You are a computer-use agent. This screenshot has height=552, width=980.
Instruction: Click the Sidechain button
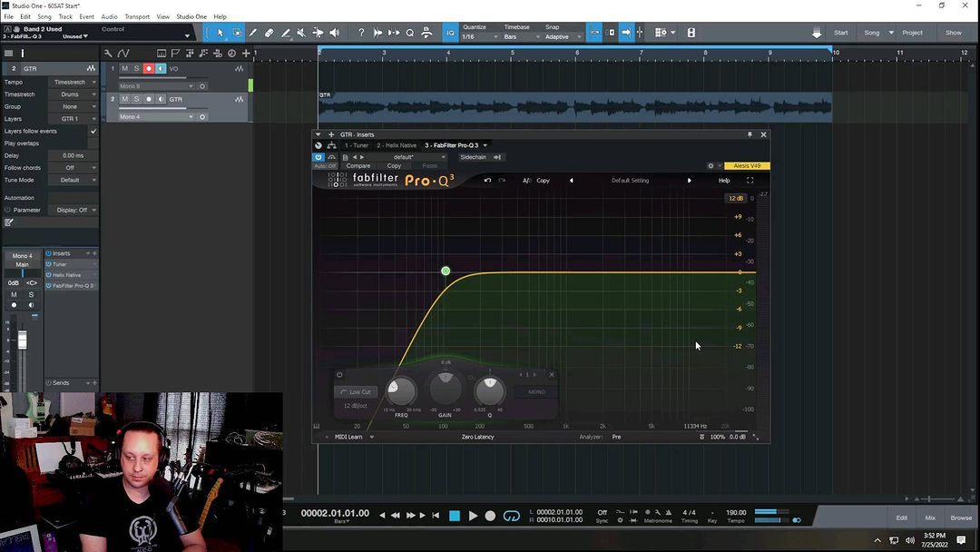[x=473, y=157]
